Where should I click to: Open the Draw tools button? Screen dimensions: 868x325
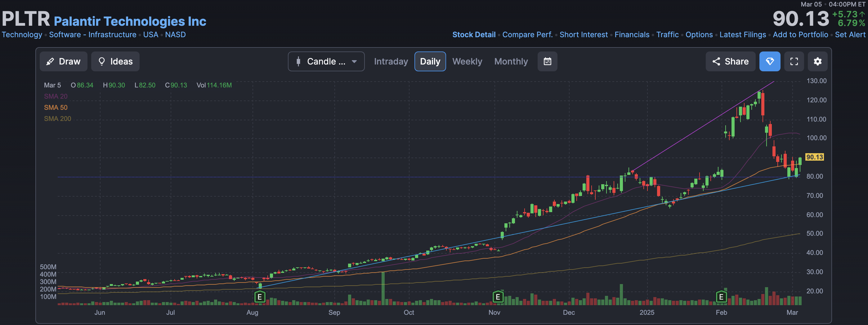(x=63, y=61)
